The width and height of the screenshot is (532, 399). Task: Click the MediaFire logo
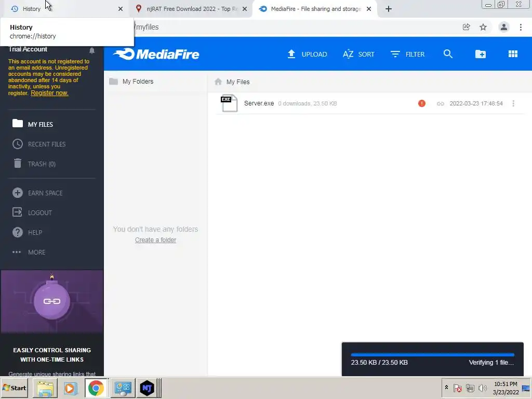(x=156, y=54)
